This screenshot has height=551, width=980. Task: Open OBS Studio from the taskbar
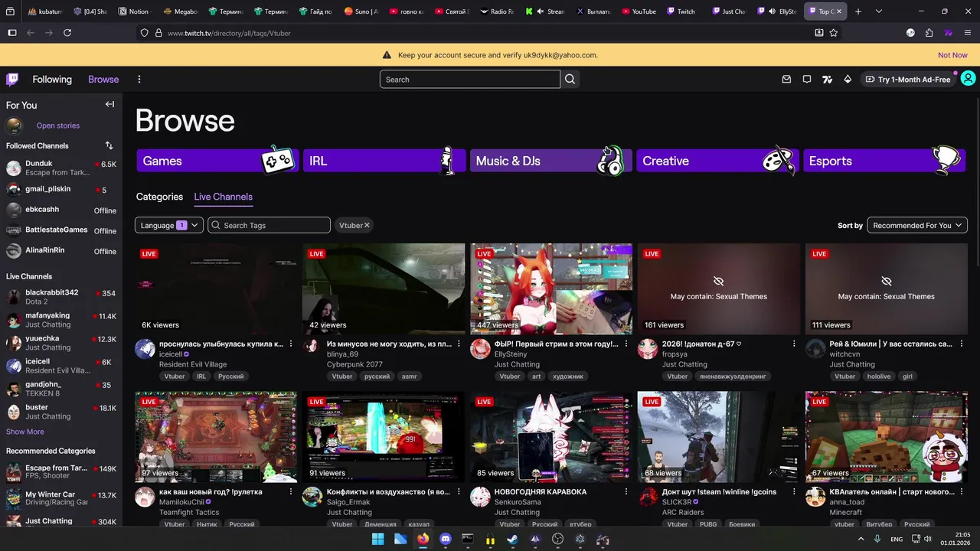pyautogui.click(x=557, y=539)
